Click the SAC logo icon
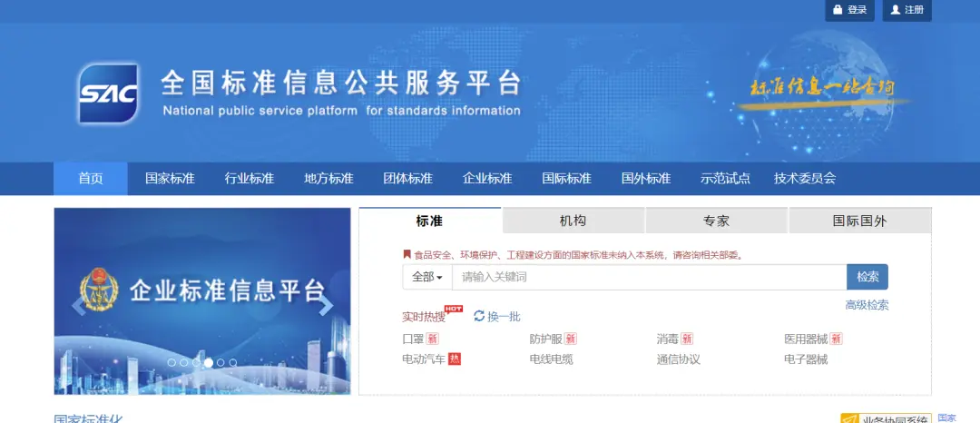The image size is (980, 423). pyautogui.click(x=108, y=93)
